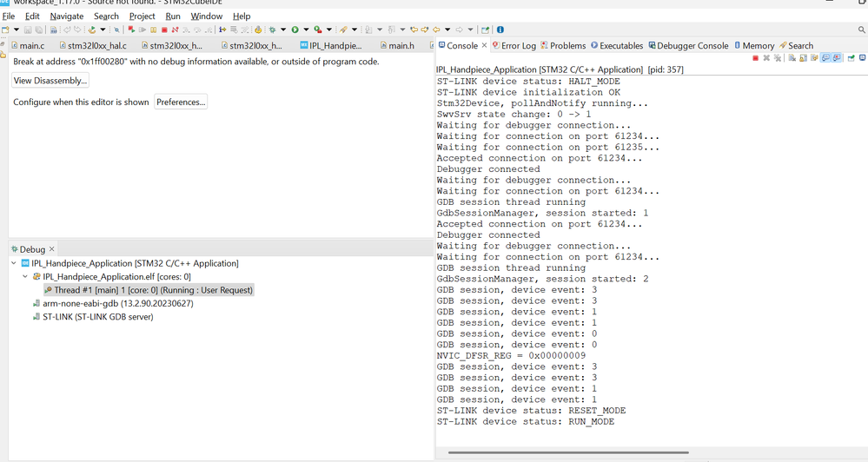Click the green Run icon
This screenshot has height=462, width=868.
[x=295, y=30]
